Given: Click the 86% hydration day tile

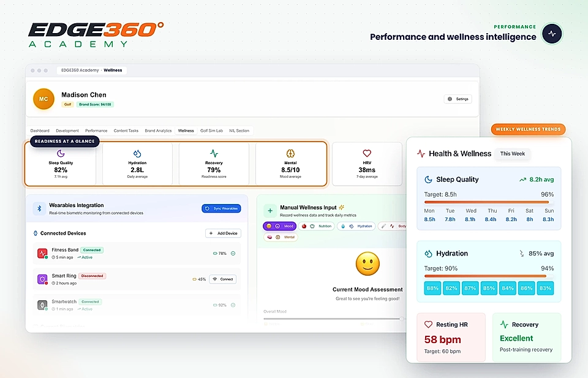Looking at the screenshot, I should 527,289.
